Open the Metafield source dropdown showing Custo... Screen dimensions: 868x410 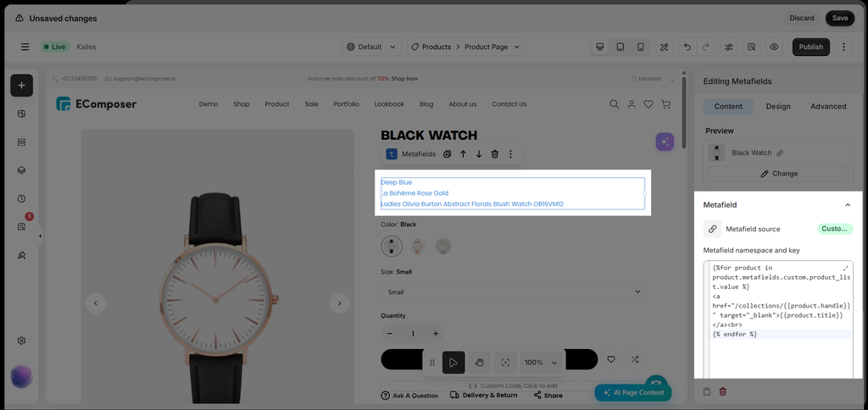pyautogui.click(x=835, y=229)
